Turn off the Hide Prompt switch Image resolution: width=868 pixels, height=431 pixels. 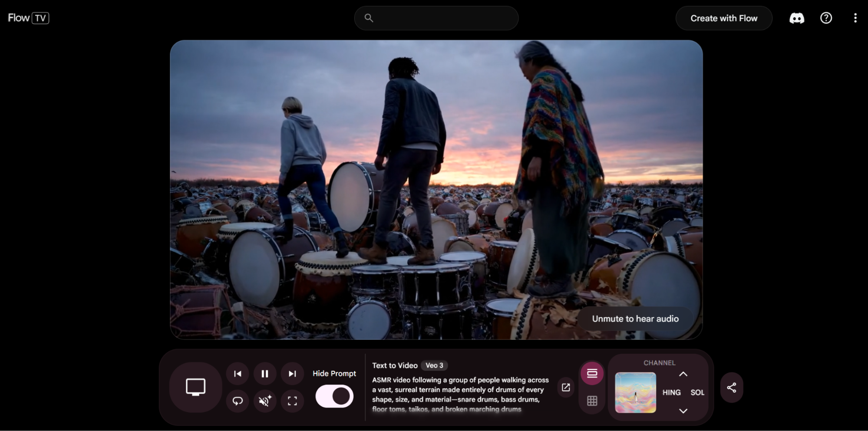click(334, 396)
